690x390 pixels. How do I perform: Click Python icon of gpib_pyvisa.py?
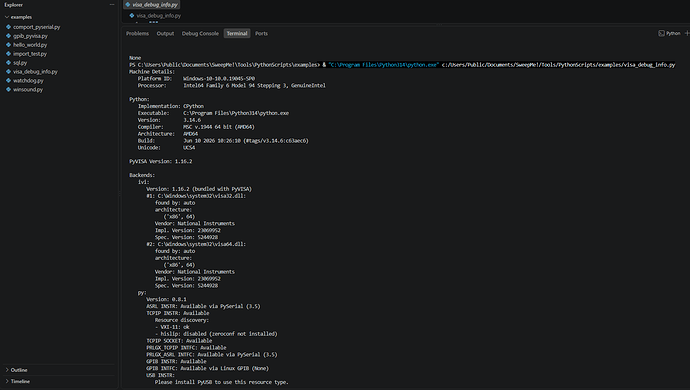point(8,36)
